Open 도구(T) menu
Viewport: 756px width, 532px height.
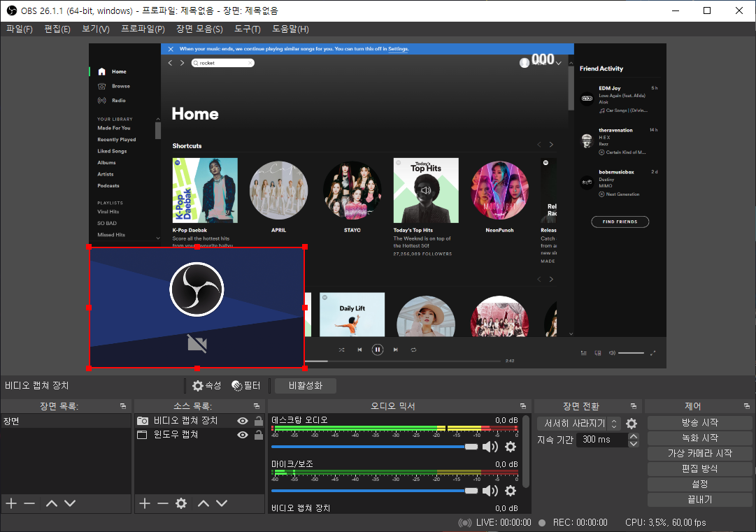[248, 29]
